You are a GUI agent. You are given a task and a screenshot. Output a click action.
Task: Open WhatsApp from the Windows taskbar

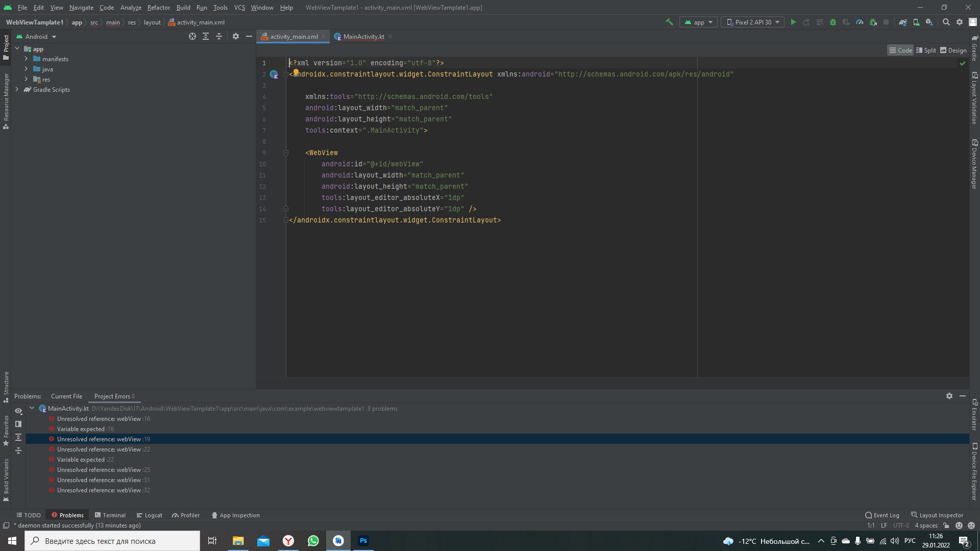coord(313,541)
